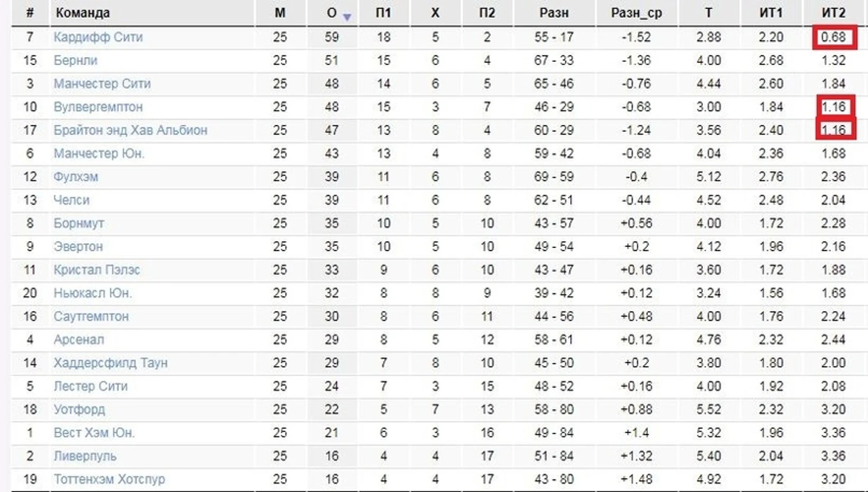Select the Манчестер Юн. team link
Viewport: 868px width, 492px height.
point(99,153)
